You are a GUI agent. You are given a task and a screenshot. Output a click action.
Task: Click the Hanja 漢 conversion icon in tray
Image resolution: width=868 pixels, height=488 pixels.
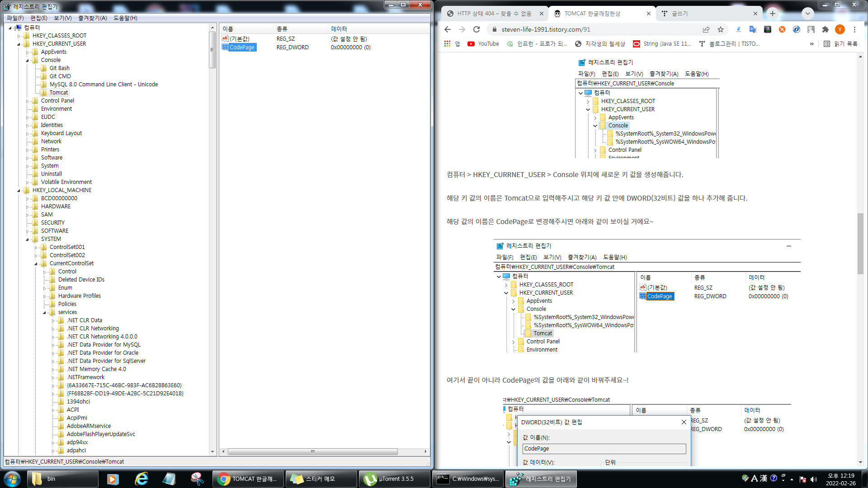click(x=764, y=478)
